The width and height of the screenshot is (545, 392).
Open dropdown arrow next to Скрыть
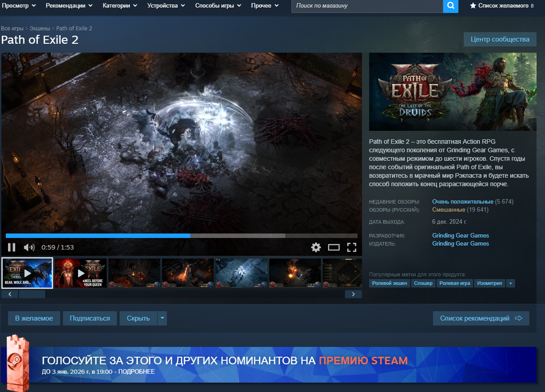point(162,318)
